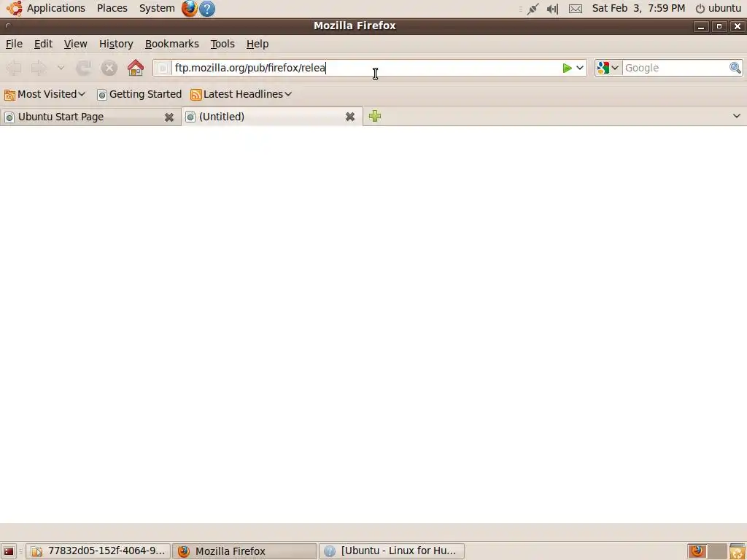Click the Reload page icon
Image resolution: width=747 pixels, height=560 pixels.
click(x=84, y=68)
